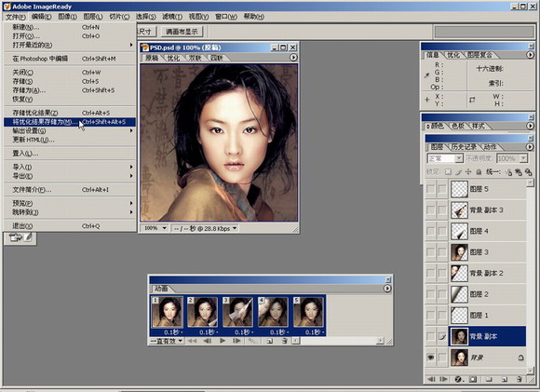Select animation frame 2 thumbnail

point(203,312)
